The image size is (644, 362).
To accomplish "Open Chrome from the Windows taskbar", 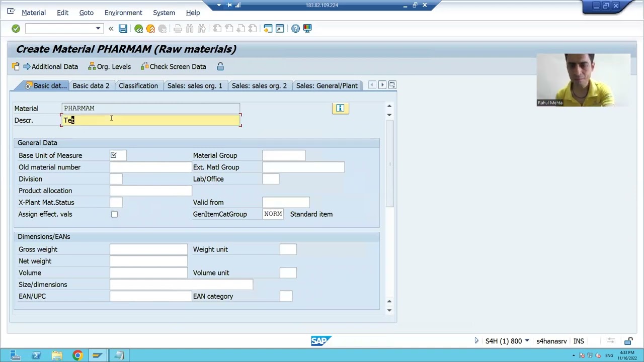I will coord(77,355).
